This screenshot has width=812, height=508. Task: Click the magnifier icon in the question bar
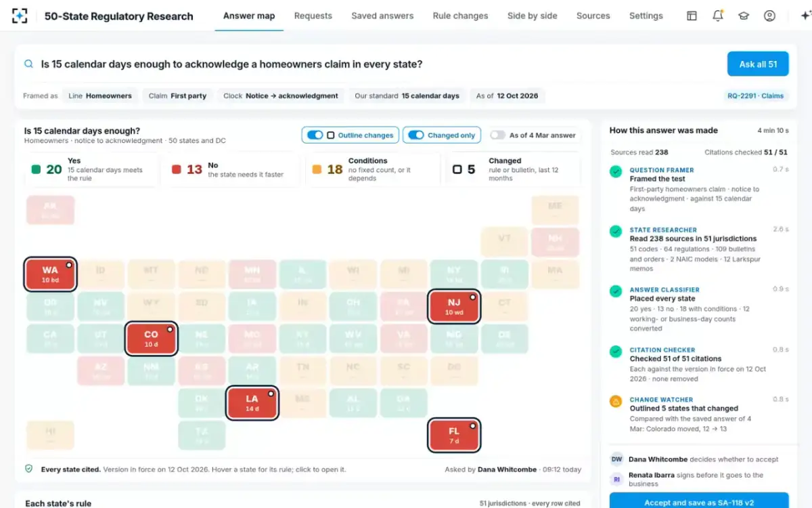(28, 64)
